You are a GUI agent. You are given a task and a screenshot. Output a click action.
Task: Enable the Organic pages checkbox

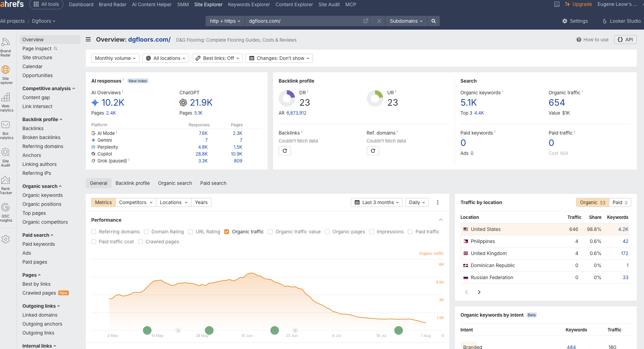click(x=327, y=232)
